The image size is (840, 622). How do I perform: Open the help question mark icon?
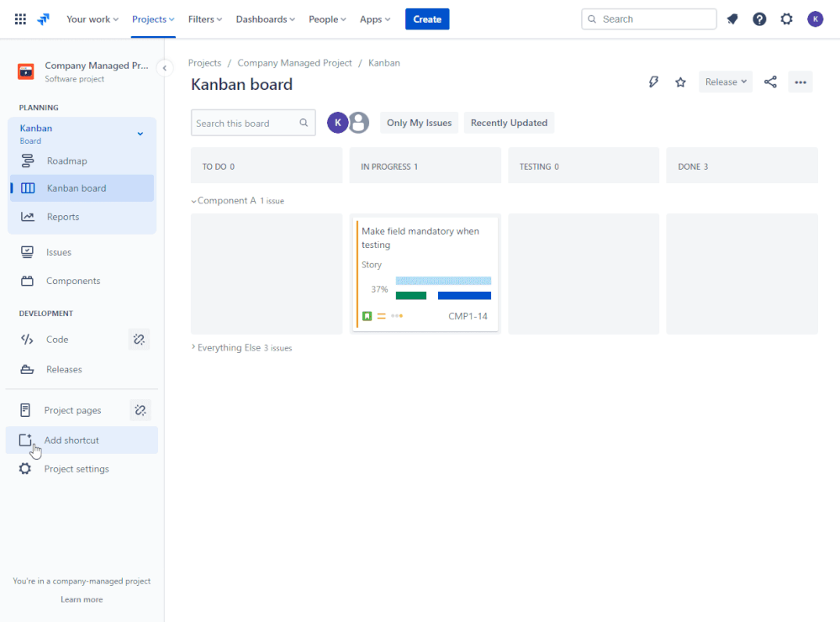[x=759, y=19]
